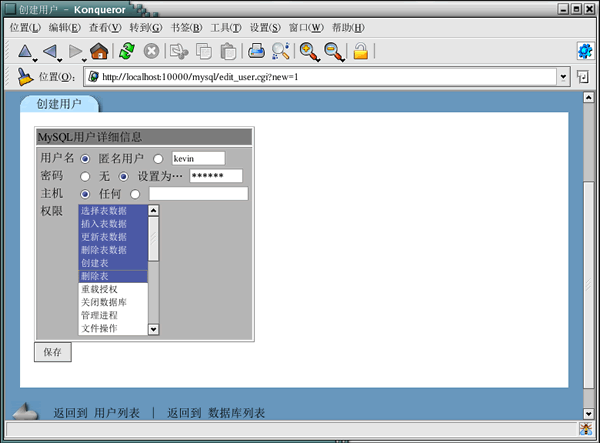Select 关闭数据库 in the permissions list
Screen dimensions: 600x443
[x=113, y=302]
